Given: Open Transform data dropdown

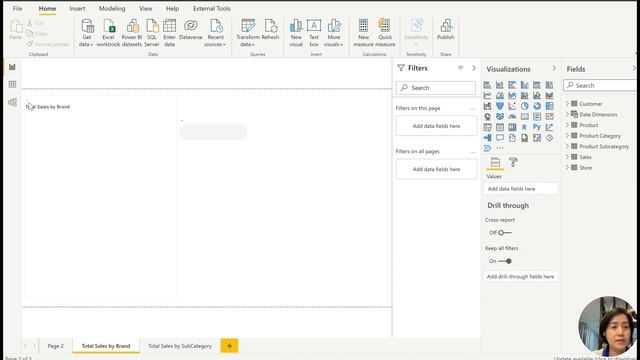Looking at the screenshot, I should 248,33.
